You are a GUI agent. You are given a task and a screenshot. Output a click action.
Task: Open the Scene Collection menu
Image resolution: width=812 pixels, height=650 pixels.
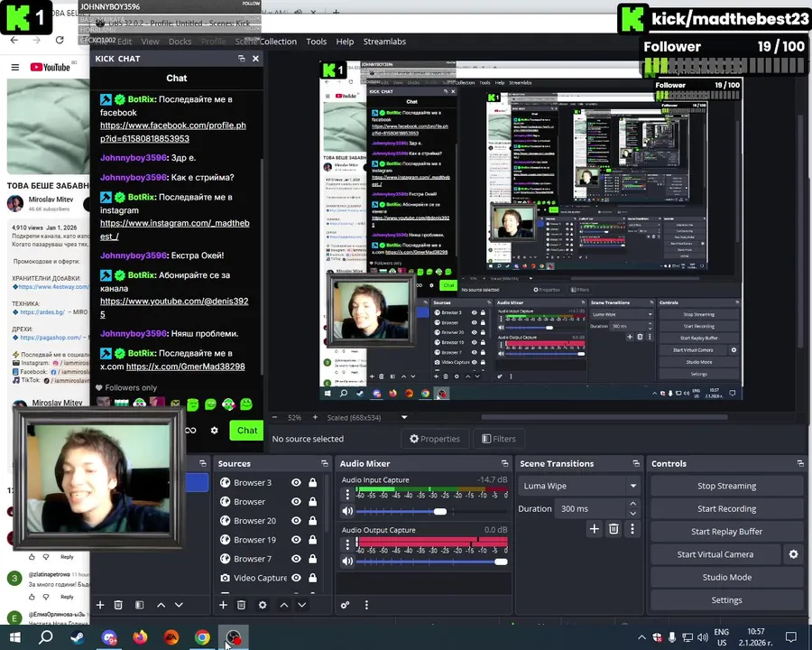266,42
